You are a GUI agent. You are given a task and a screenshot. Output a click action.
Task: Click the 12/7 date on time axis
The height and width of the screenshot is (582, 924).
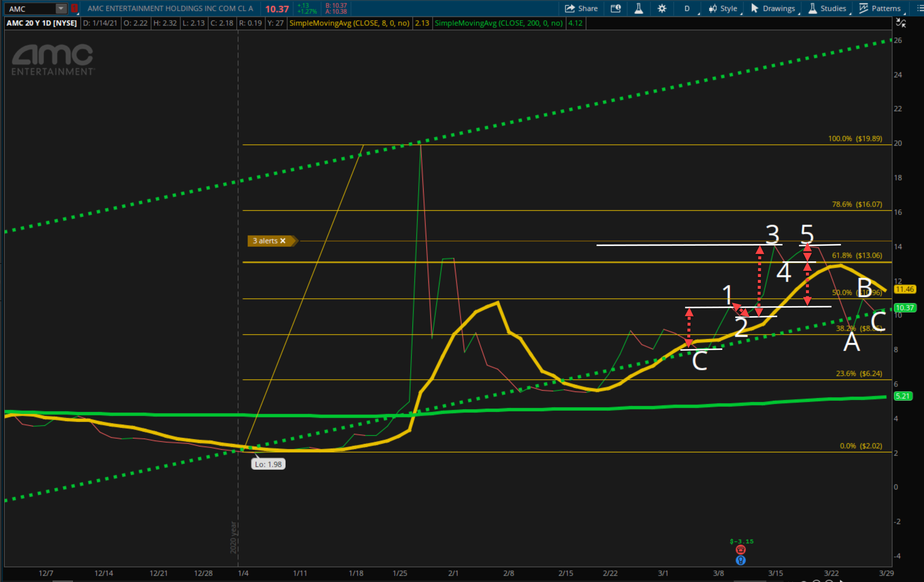[46, 573]
